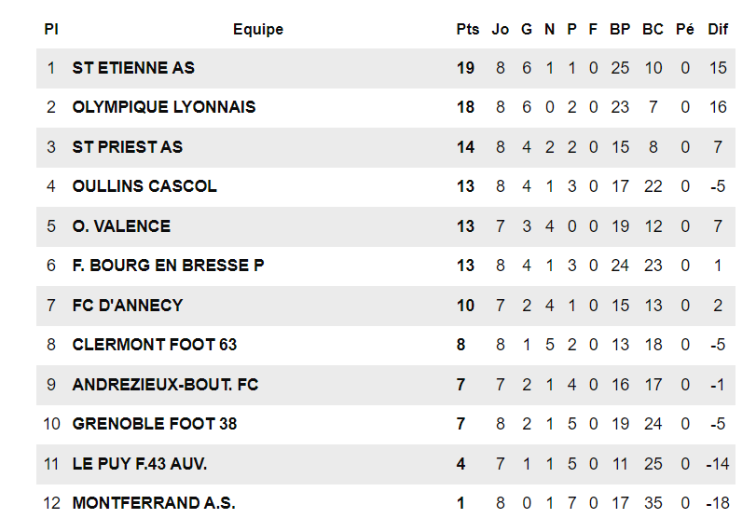Click the Dif column header
756x532 pixels.
pos(718,30)
